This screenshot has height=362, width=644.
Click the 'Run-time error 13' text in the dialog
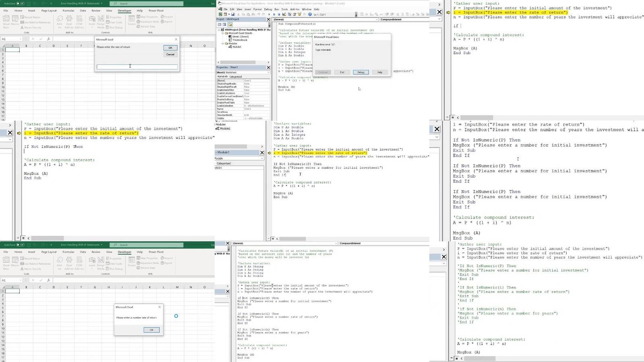coord(325,44)
